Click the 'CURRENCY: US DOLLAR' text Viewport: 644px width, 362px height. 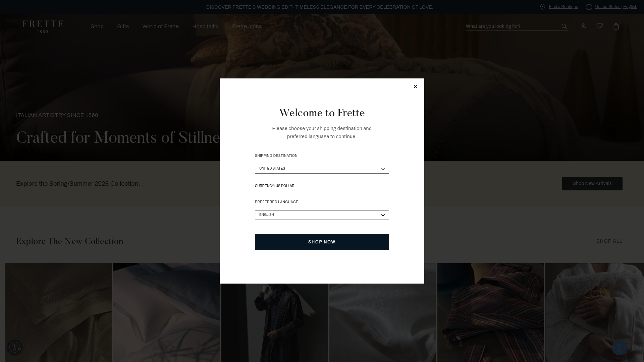click(x=275, y=186)
